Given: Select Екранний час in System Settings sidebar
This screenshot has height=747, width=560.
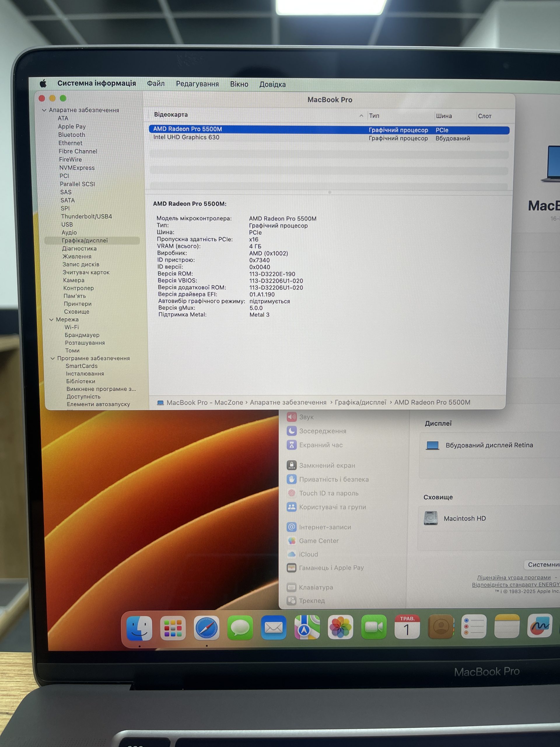Looking at the screenshot, I should click(x=315, y=445).
